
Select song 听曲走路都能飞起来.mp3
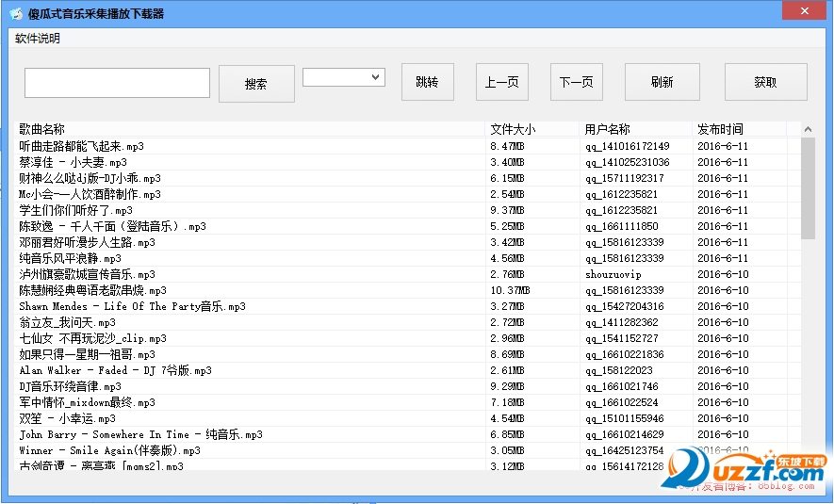82,146
